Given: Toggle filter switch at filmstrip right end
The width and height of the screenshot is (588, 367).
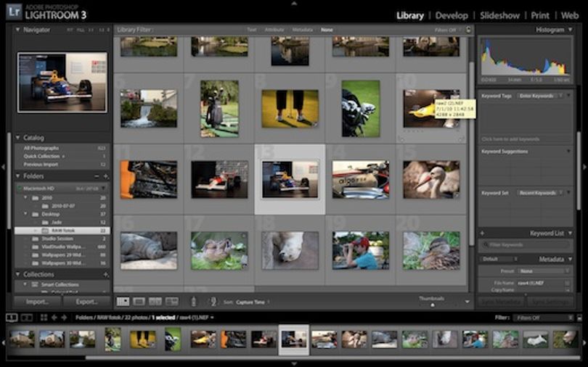Looking at the screenshot, I should pyautogui.click(x=579, y=318).
